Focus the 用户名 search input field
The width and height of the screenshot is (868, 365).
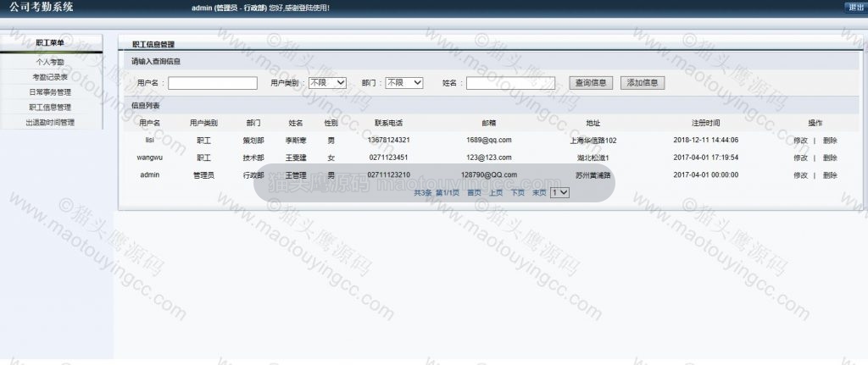click(x=213, y=83)
